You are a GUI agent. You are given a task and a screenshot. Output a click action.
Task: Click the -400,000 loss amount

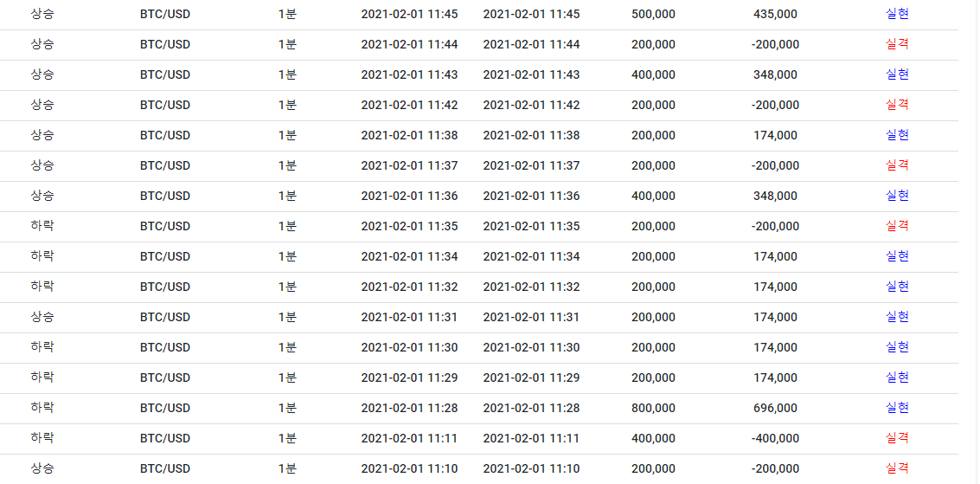[x=775, y=438]
